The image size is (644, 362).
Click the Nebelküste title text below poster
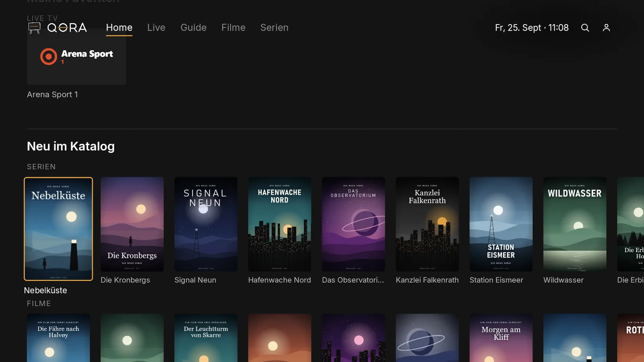point(45,290)
